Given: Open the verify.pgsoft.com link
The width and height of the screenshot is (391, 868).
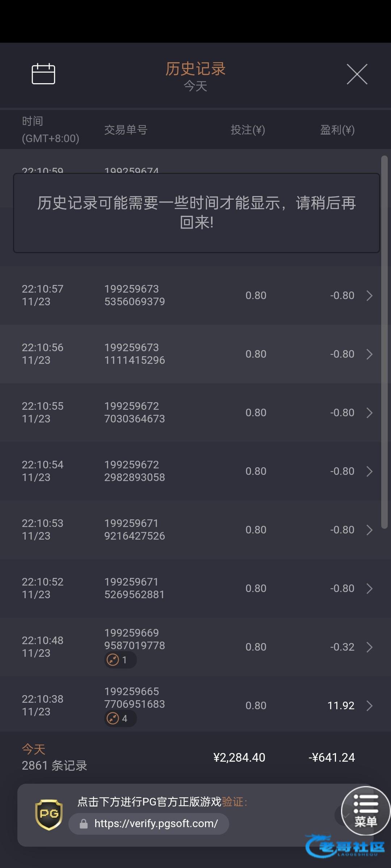Looking at the screenshot, I should click(x=156, y=824).
